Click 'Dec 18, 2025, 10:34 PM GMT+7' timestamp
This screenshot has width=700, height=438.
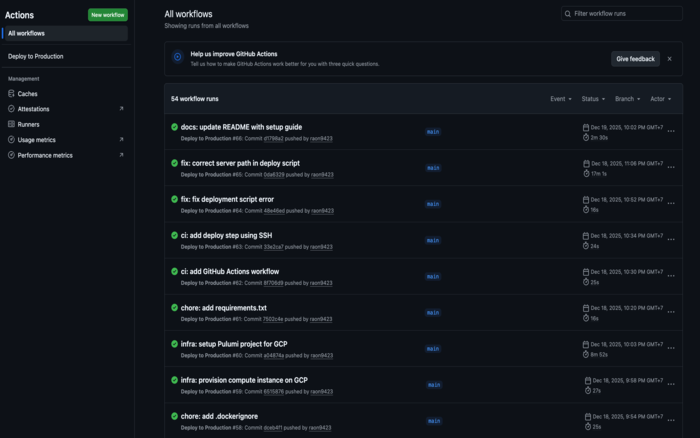point(626,236)
